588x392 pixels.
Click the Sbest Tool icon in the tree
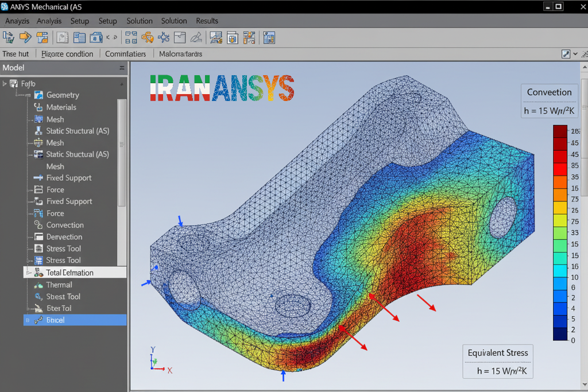tap(38, 296)
